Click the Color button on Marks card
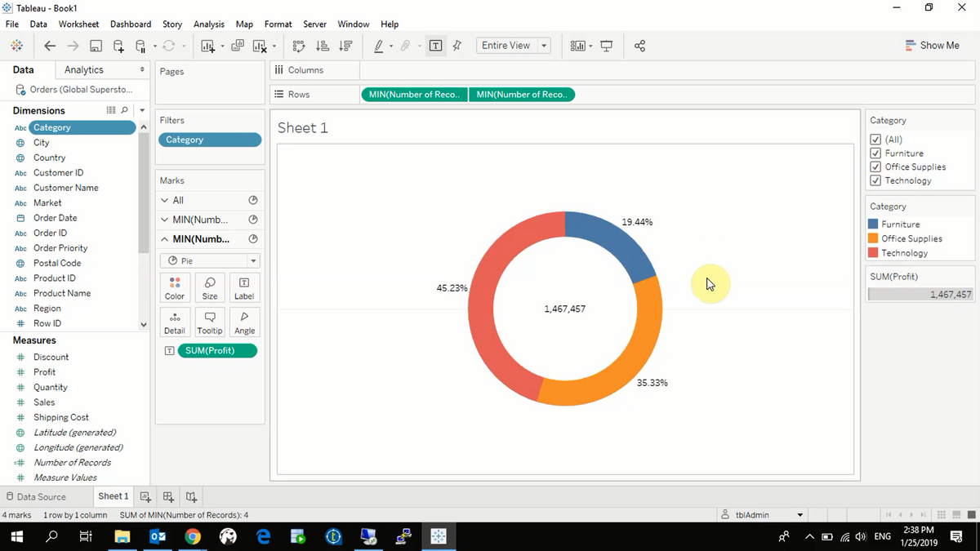The image size is (980, 551). coord(175,287)
